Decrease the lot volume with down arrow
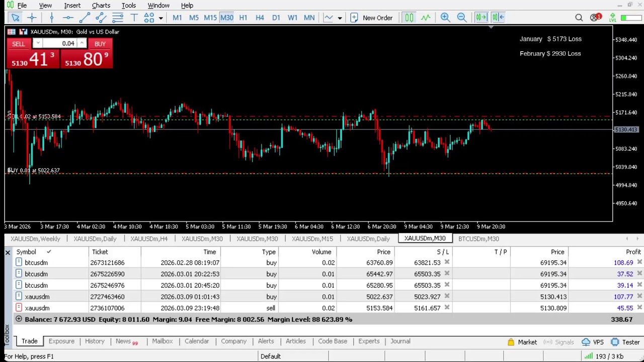The height and width of the screenshot is (362, 644). (x=38, y=44)
